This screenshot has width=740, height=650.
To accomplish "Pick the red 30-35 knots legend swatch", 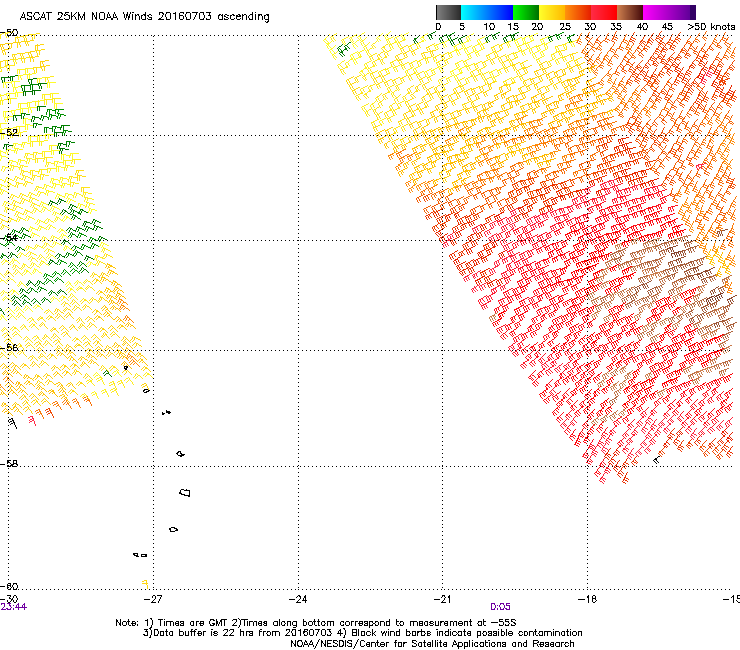I will tap(604, 12).
